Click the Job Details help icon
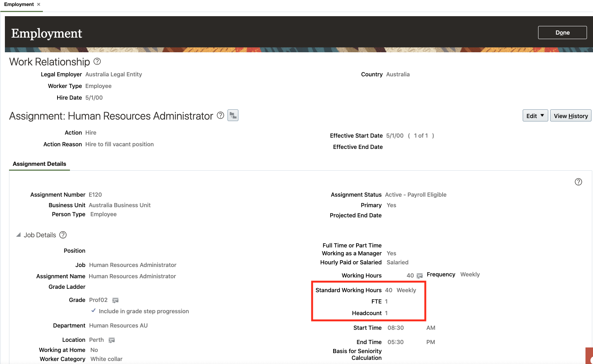The image size is (593, 364). point(63,235)
